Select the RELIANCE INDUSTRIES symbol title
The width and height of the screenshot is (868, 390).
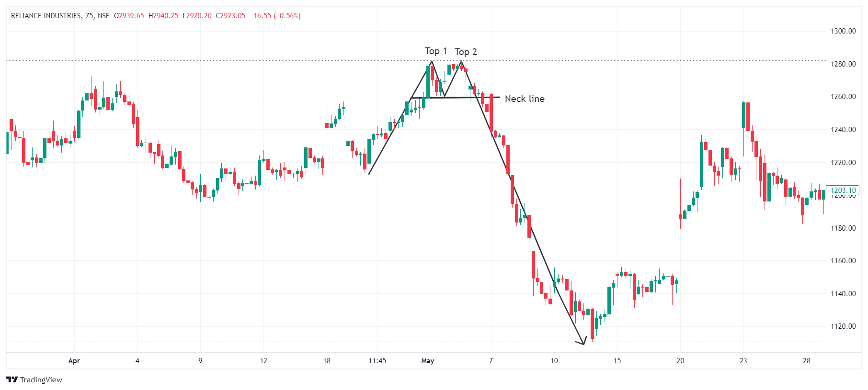click(x=46, y=16)
